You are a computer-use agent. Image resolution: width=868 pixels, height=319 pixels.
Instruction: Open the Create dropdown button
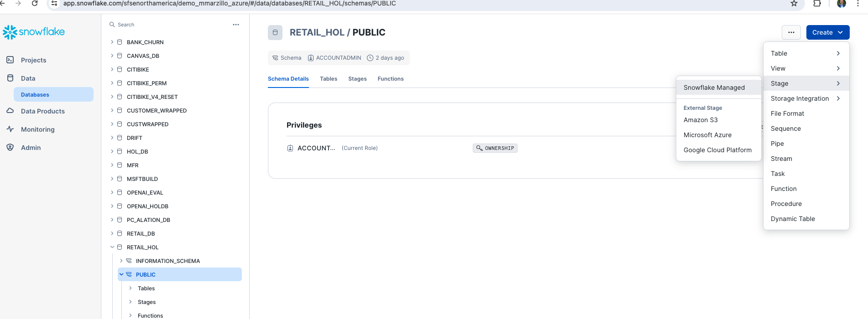tap(827, 32)
